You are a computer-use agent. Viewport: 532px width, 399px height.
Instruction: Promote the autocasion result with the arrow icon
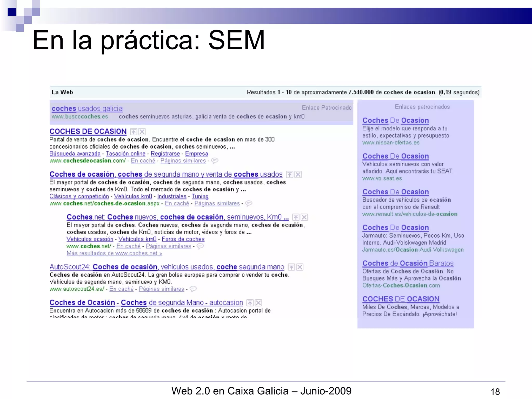tap(250, 303)
